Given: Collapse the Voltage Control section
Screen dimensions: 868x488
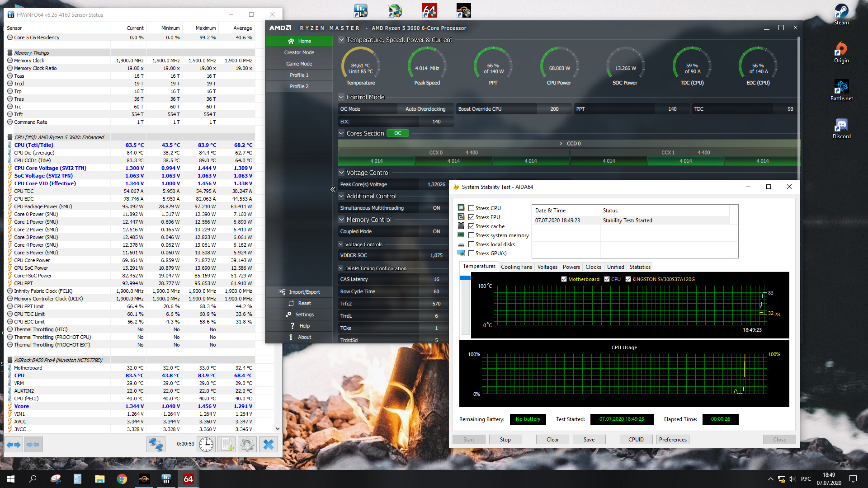Looking at the screenshot, I should point(342,173).
